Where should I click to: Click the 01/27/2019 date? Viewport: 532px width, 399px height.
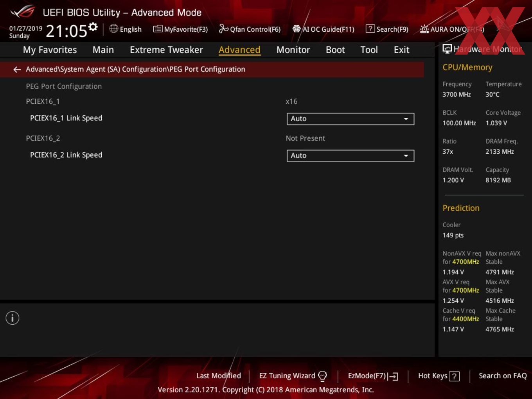click(25, 29)
